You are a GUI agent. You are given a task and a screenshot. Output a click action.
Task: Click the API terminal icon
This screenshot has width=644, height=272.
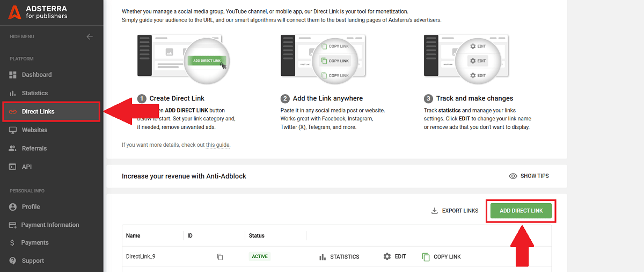(13, 167)
